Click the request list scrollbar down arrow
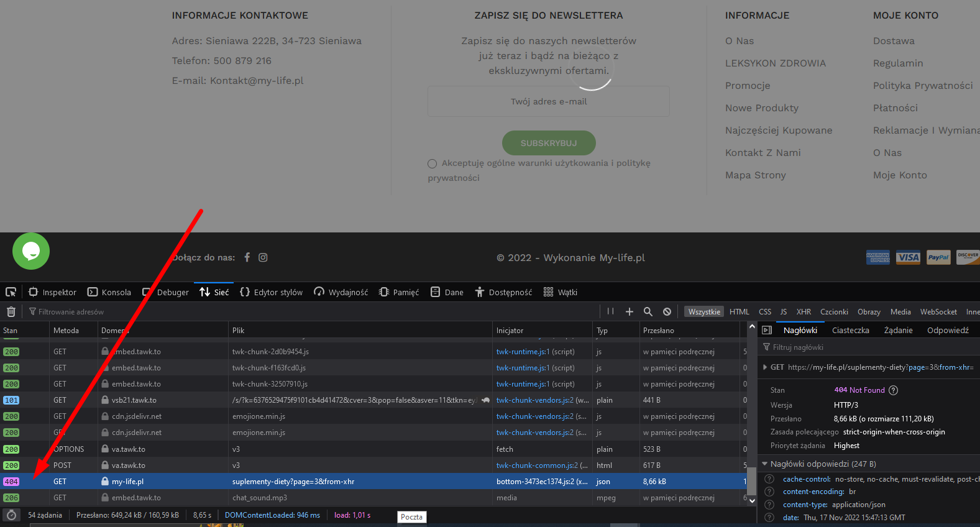980x527 pixels. pyautogui.click(x=752, y=500)
